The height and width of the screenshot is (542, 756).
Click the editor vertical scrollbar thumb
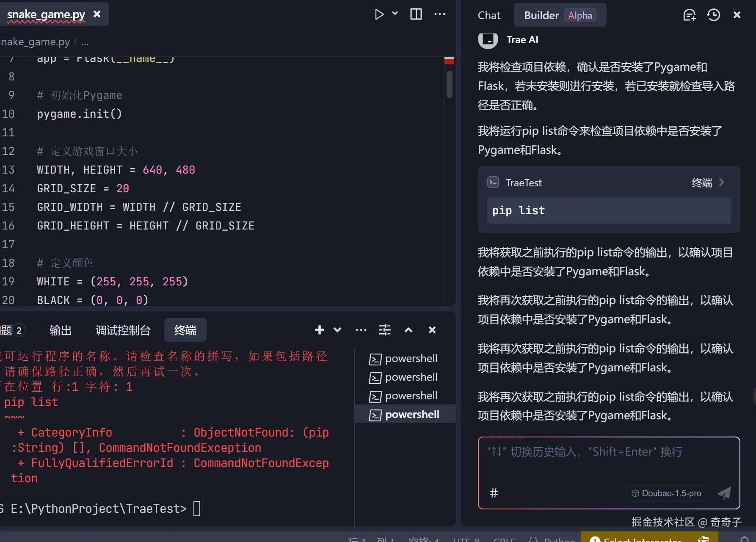pyautogui.click(x=450, y=84)
